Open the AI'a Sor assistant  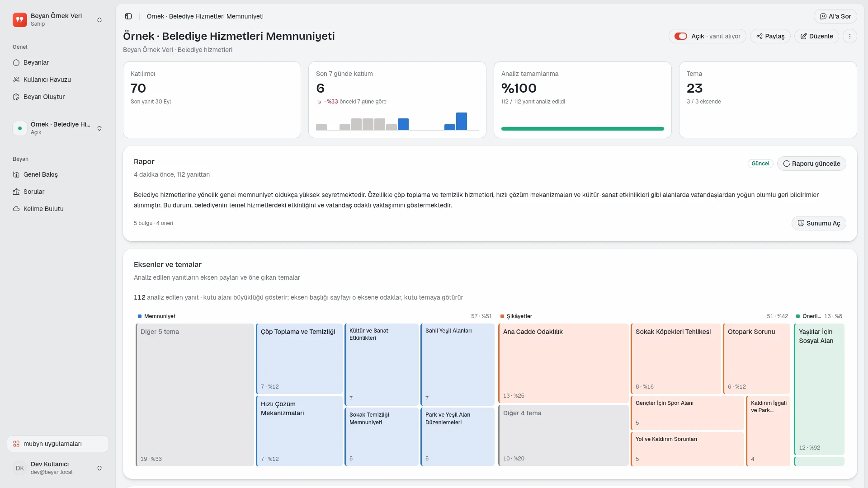[835, 16]
